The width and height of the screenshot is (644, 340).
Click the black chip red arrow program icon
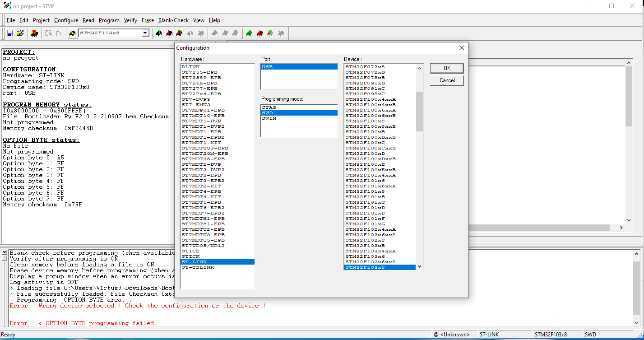coord(169,33)
